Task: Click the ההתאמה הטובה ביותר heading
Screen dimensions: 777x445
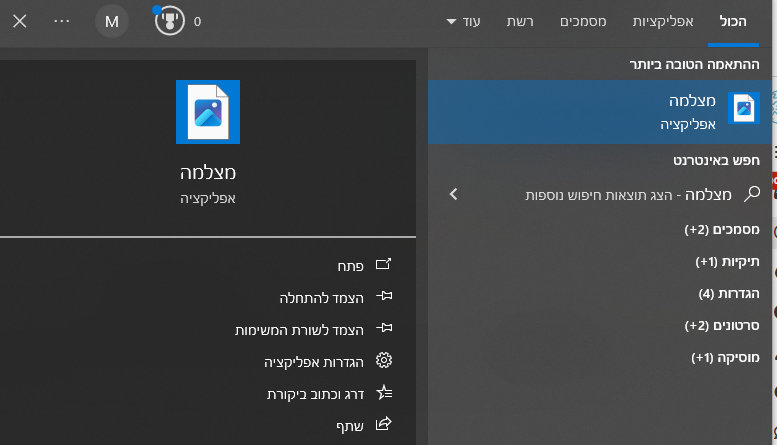Action: [694, 64]
